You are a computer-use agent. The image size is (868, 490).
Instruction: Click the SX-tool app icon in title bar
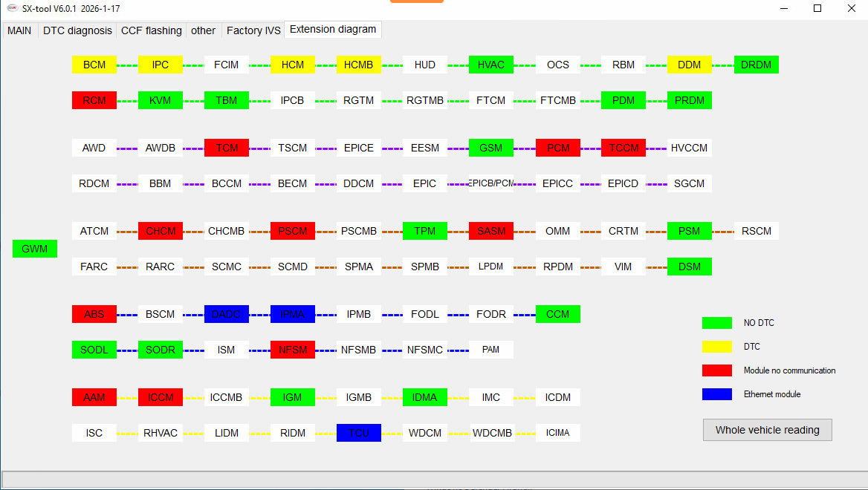coord(12,8)
